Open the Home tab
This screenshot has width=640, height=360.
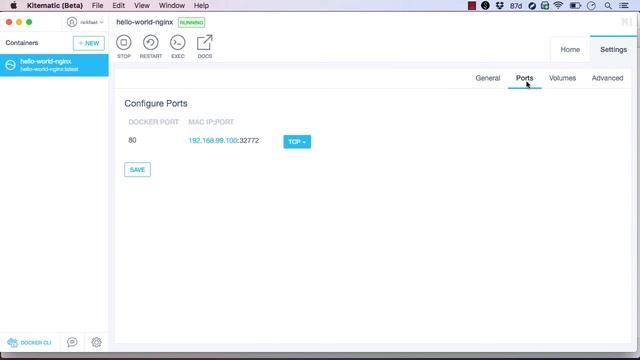570,49
